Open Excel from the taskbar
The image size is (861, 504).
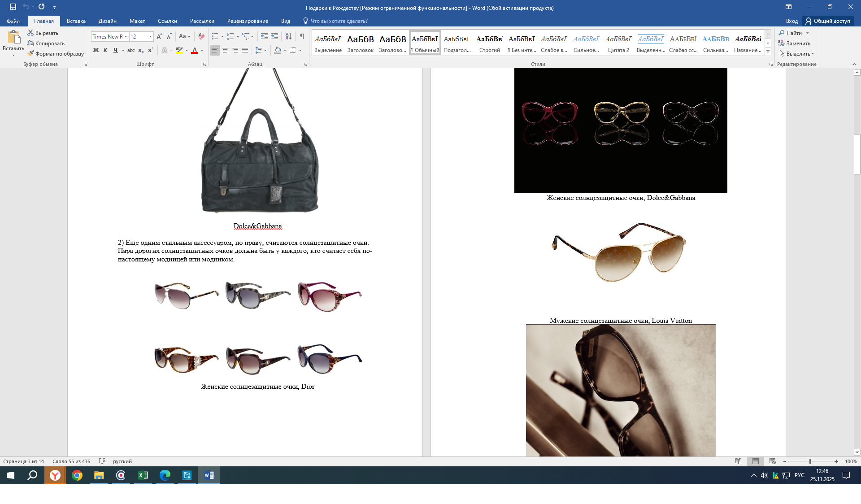tap(143, 475)
